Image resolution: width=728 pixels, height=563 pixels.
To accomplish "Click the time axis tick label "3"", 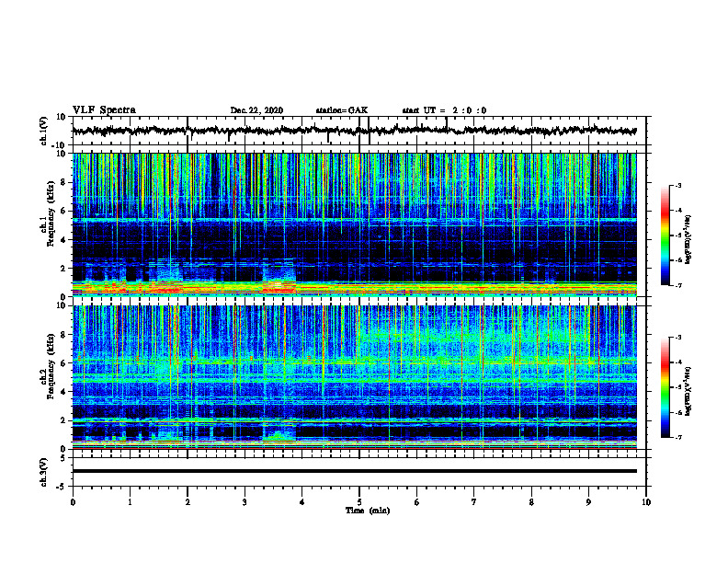I will click(245, 502).
